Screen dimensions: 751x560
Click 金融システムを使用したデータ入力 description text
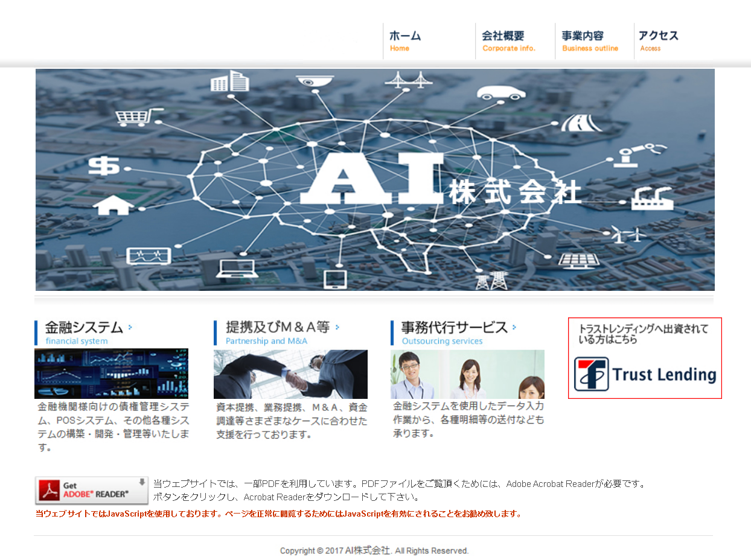[468, 419]
